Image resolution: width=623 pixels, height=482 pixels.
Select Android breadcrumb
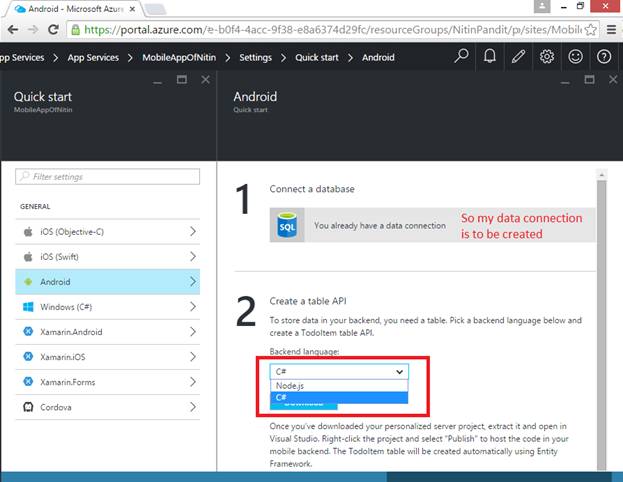click(378, 57)
